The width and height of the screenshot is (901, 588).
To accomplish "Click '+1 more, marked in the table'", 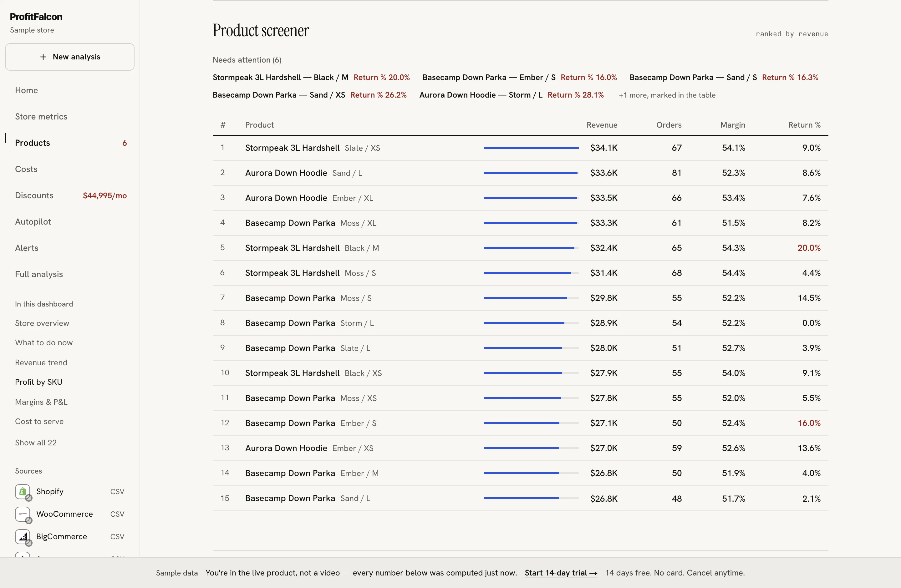I will [x=667, y=95].
